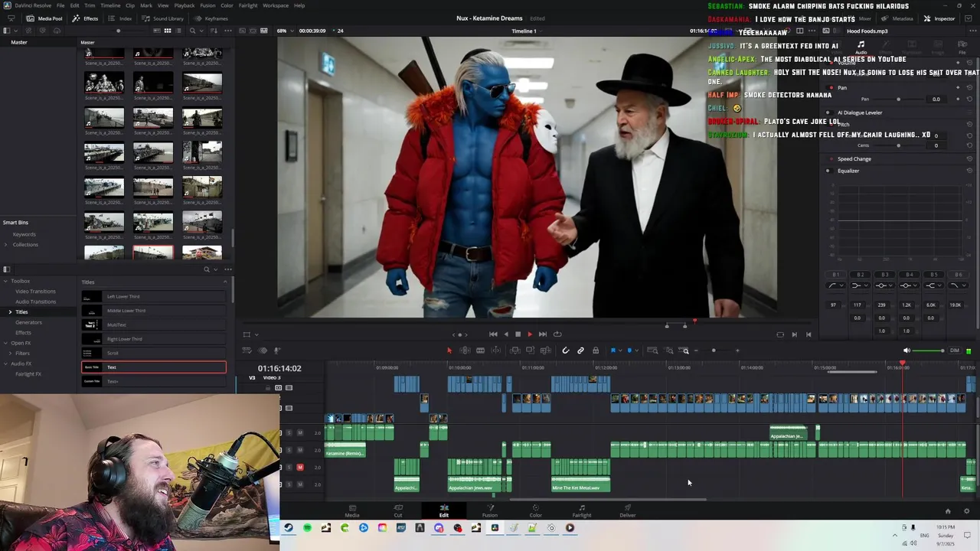Image resolution: width=980 pixels, height=551 pixels.
Task: Click the Custom Zoom icon
Action: click(685, 350)
